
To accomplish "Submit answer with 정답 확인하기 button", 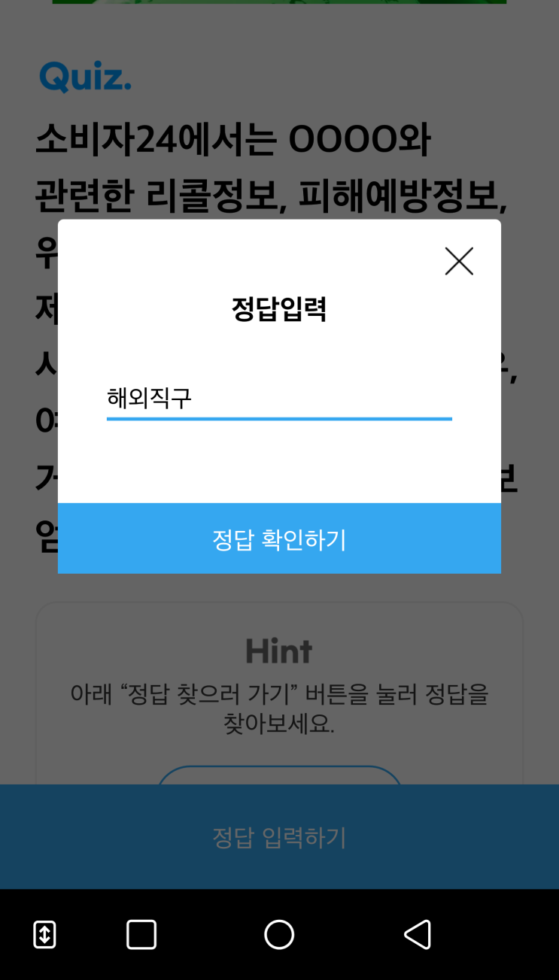I will tap(279, 539).
